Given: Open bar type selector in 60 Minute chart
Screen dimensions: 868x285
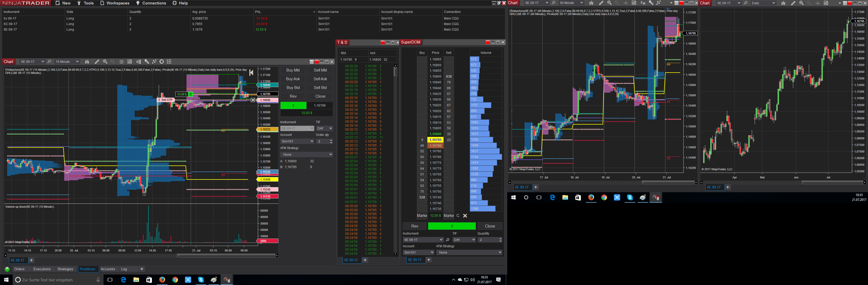Looking at the screenshot, I should click(x=591, y=3).
